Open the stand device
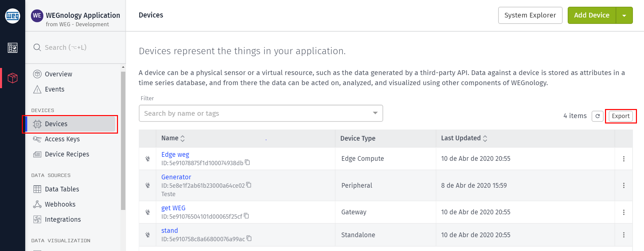 pyautogui.click(x=169, y=230)
